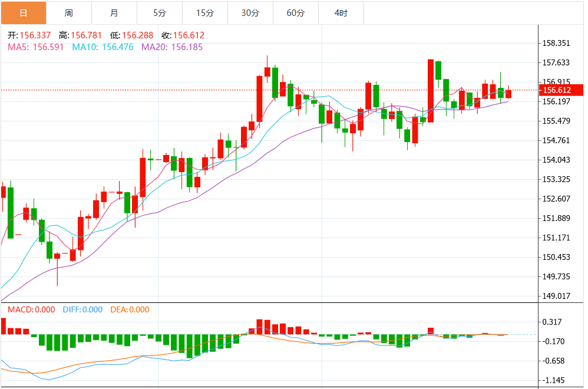588x389 pixels.
Task: Click the 155.479 price axis label
Action: click(x=557, y=121)
